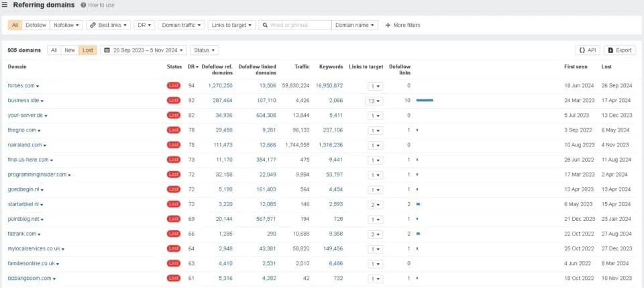Open thegrio.com domain link

click(x=21, y=130)
